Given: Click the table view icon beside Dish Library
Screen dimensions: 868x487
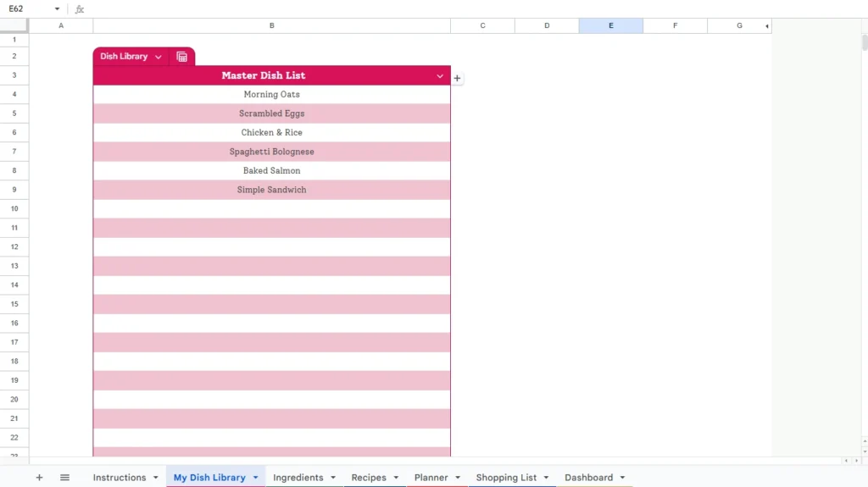Looking at the screenshot, I should pyautogui.click(x=181, y=57).
